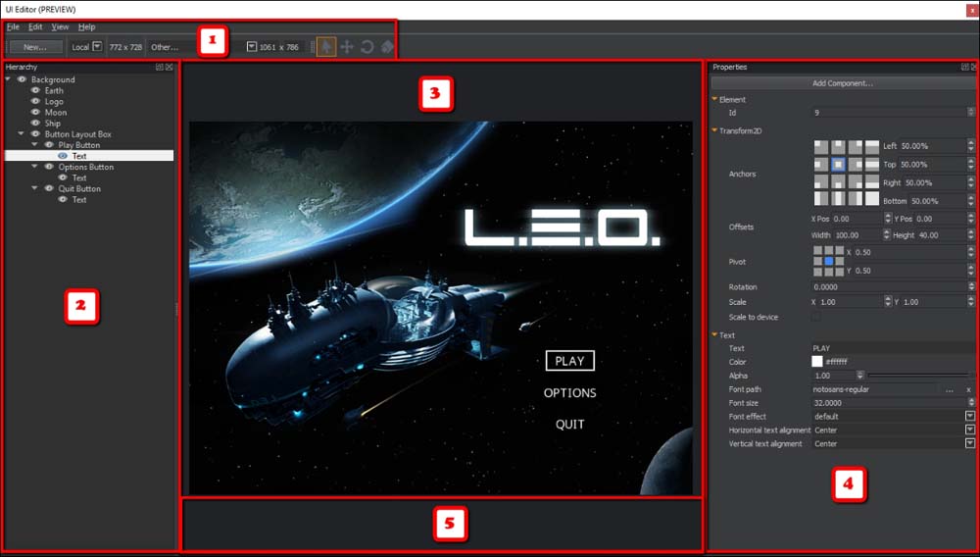Collapse the Element section
The height and width of the screenshot is (557, 980).
coord(714,99)
